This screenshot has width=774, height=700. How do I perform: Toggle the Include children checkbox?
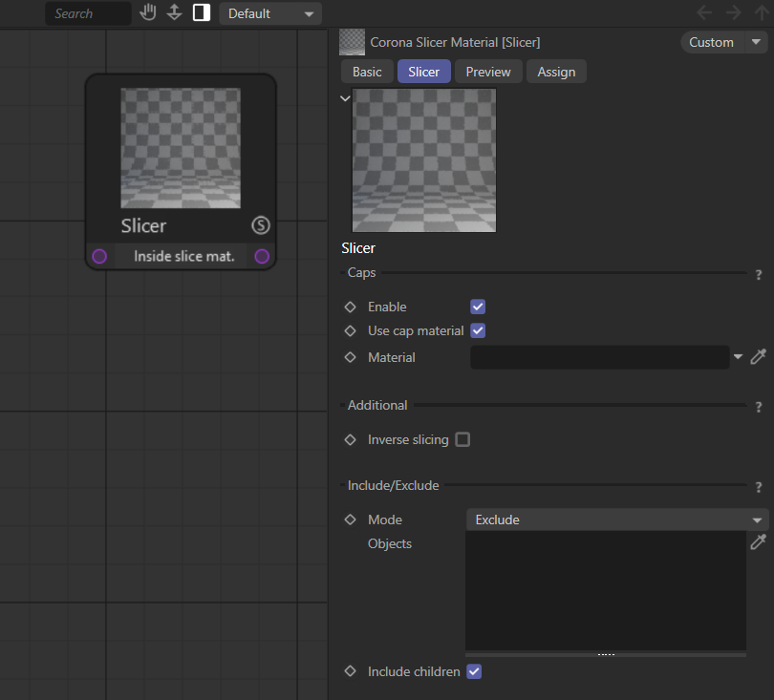click(x=474, y=671)
